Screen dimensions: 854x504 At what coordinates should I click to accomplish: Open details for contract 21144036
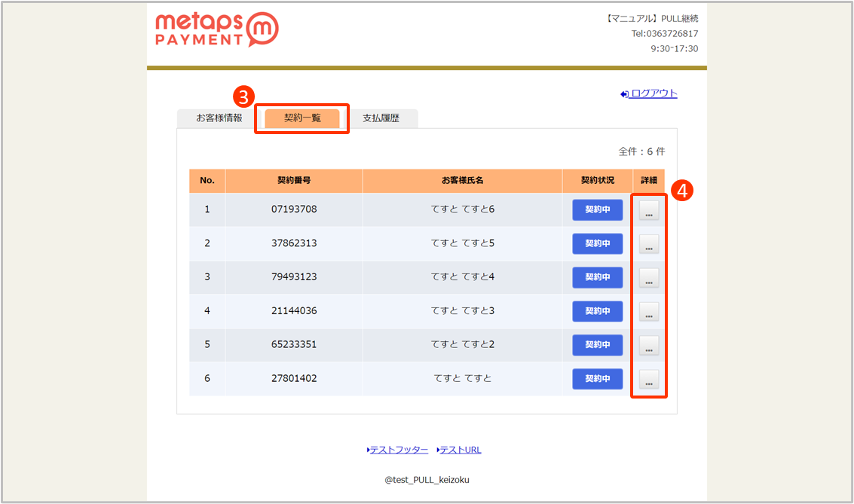(x=649, y=311)
